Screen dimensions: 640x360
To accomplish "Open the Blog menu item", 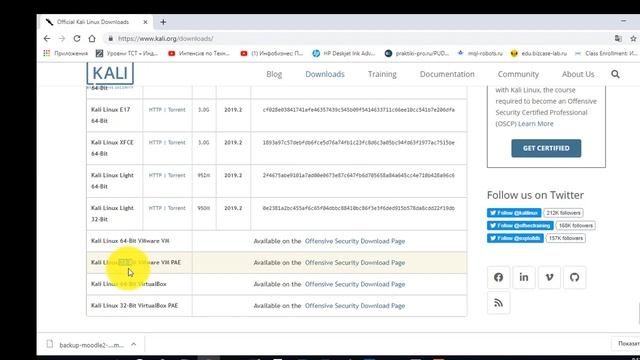I will (274, 74).
